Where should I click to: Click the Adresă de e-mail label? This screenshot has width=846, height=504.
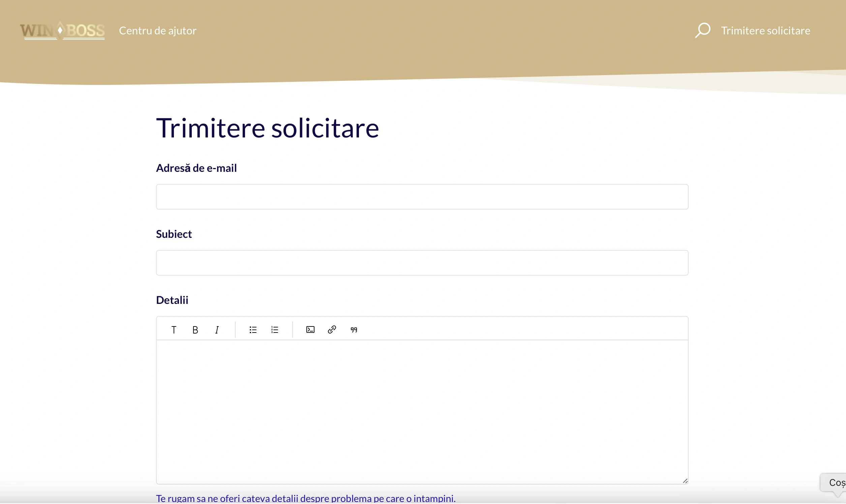coord(196,168)
